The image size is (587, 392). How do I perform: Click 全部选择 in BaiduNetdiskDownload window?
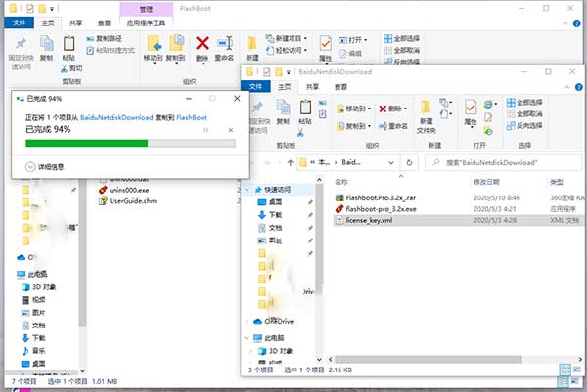coord(524,102)
